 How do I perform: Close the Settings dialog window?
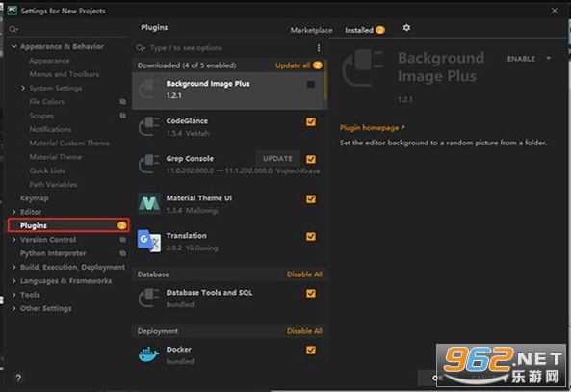[x=555, y=11]
